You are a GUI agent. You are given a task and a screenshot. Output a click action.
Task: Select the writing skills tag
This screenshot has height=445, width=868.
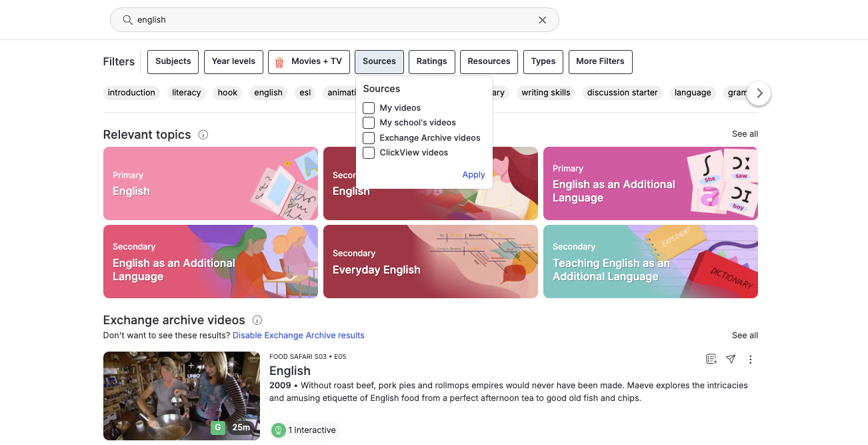546,93
